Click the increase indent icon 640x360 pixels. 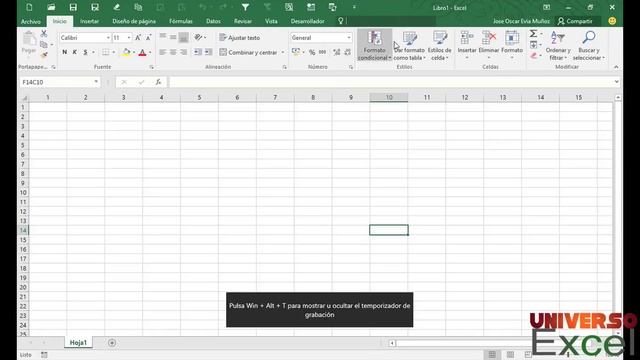click(209, 52)
